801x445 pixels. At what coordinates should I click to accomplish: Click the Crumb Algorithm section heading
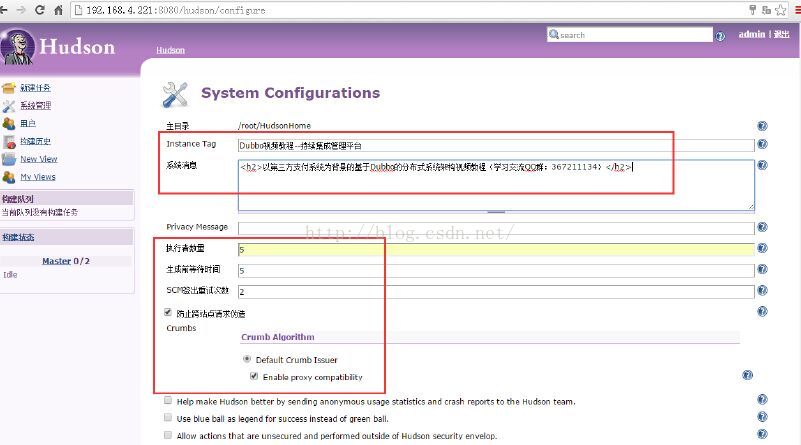pyautogui.click(x=278, y=337)
